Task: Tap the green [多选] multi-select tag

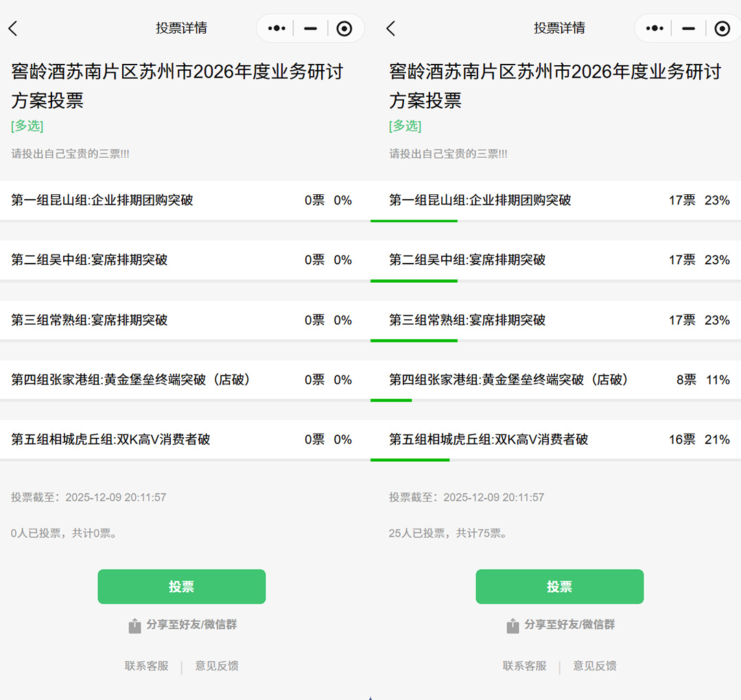Action: point(27,126)
